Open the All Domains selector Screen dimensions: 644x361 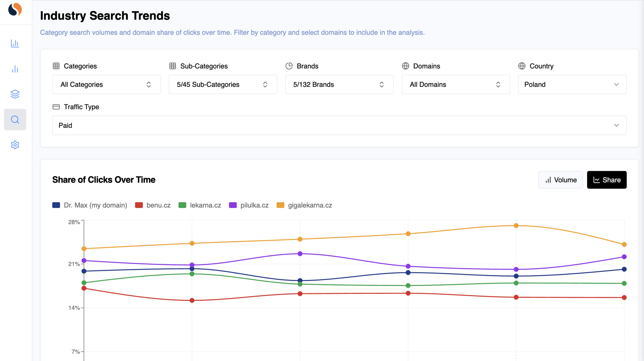pos(456,85)
